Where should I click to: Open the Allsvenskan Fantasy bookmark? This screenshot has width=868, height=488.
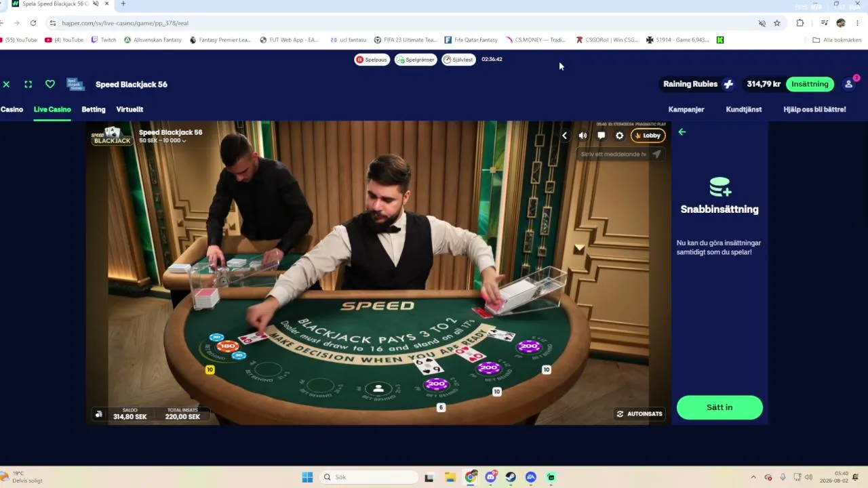point(153,40)
